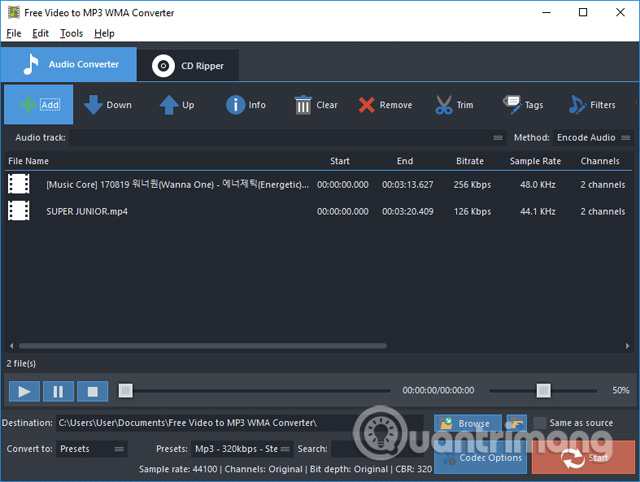Play the selected audio
This screenshot has height=482, width=640.
[x=24, y=391]
